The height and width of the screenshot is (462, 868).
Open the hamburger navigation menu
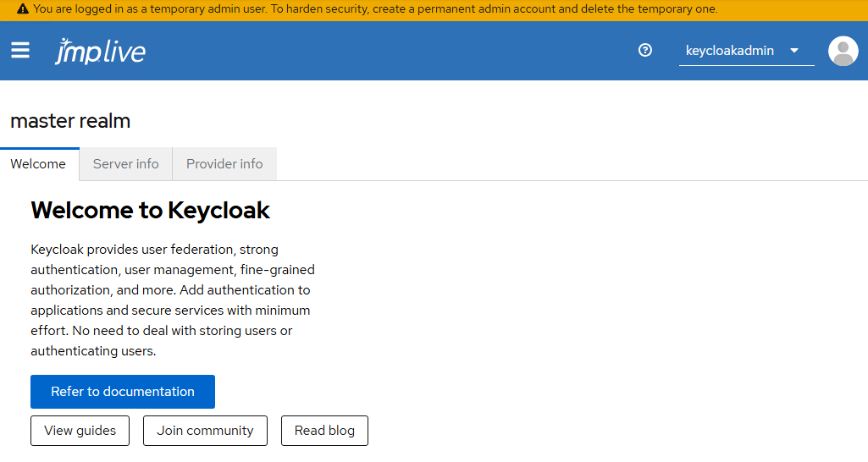pyautogui.click(x=20, y=51)
